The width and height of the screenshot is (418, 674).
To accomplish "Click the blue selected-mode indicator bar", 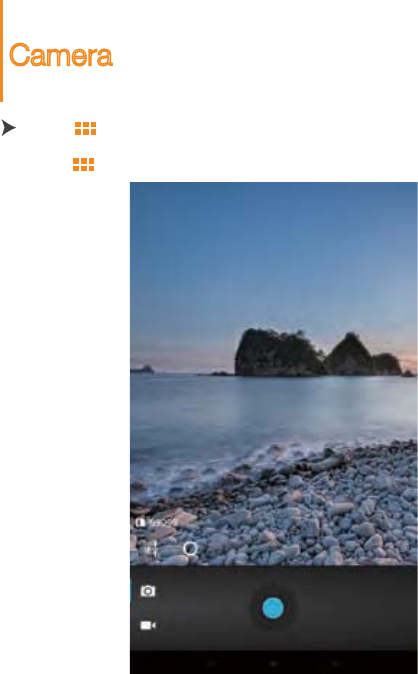I will point(131,591).
